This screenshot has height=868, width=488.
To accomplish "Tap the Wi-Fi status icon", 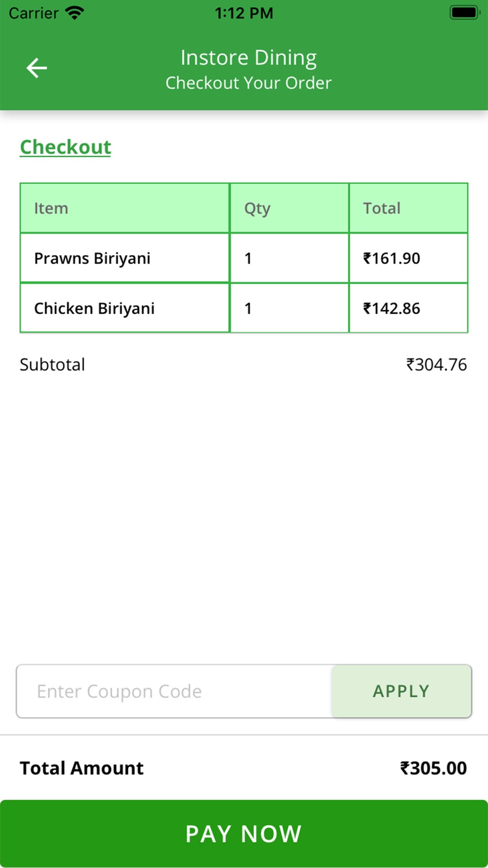I will coord(75,13).
